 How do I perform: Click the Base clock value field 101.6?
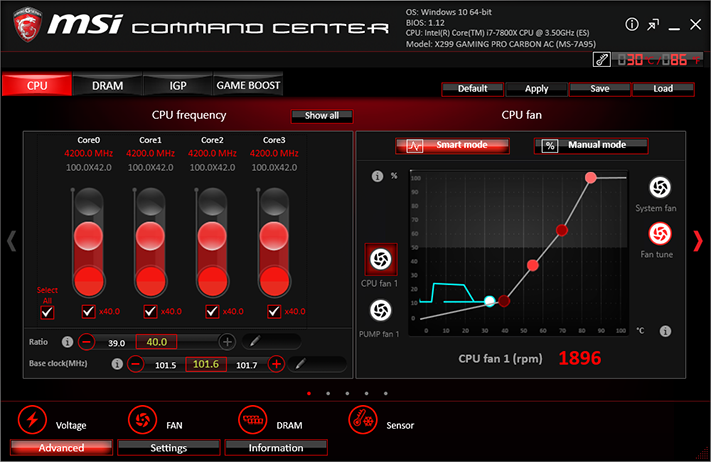tap(206, 364)
